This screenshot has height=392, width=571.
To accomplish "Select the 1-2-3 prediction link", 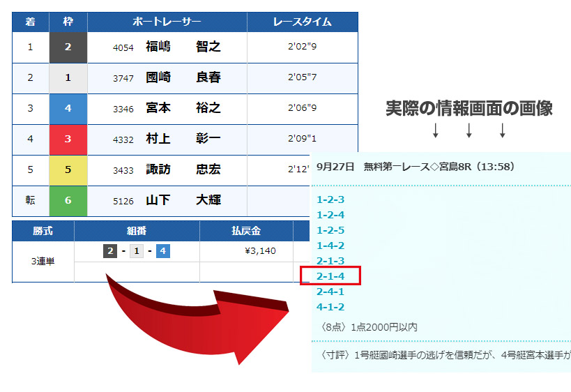I will (x=330, y=199).
